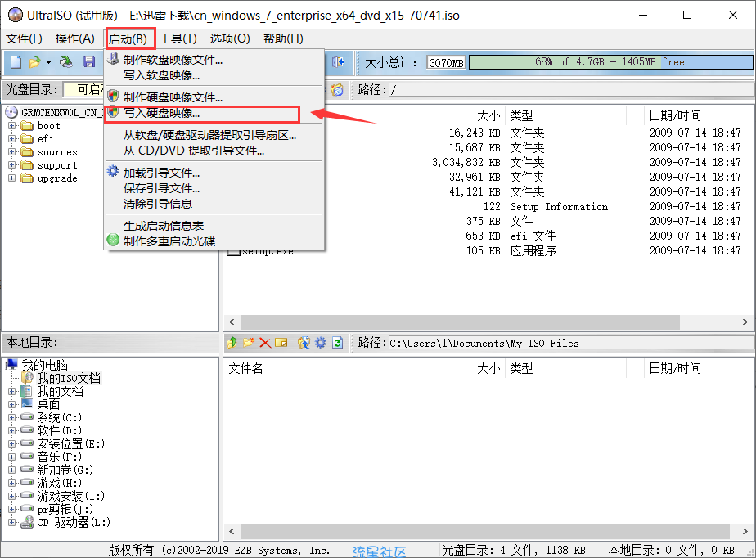Image resolution: width=756 pixels, height=558 pixels.
Task: Select pr剪辑(J:) in the local tree
Action: [x=65, y=509]
